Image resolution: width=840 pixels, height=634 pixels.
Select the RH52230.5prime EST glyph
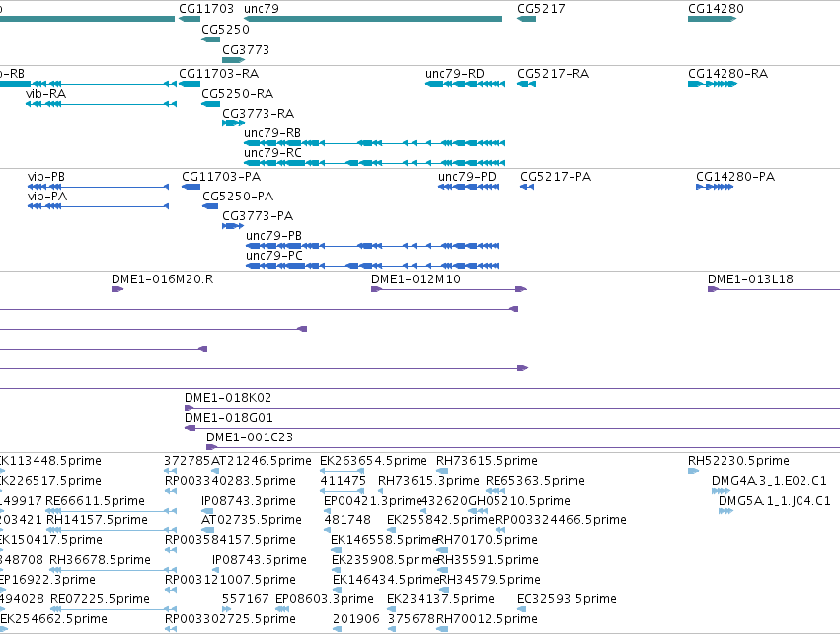(693, 471)
